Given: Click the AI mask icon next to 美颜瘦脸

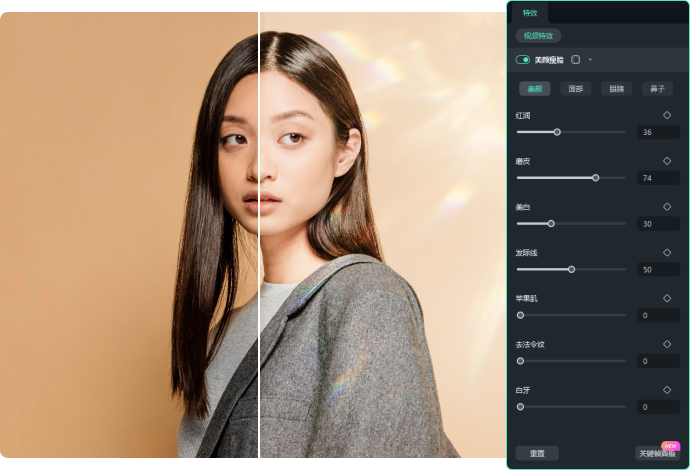Looking at the screenshot, I should pos(575,59).
